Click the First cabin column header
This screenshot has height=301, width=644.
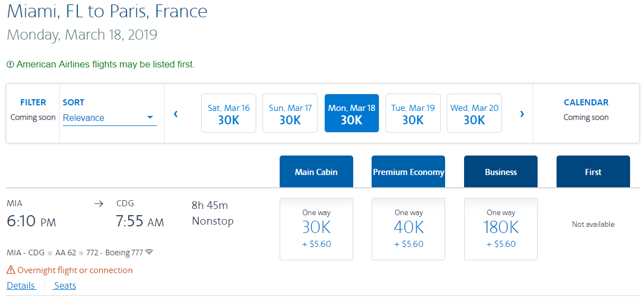(593, 172)
